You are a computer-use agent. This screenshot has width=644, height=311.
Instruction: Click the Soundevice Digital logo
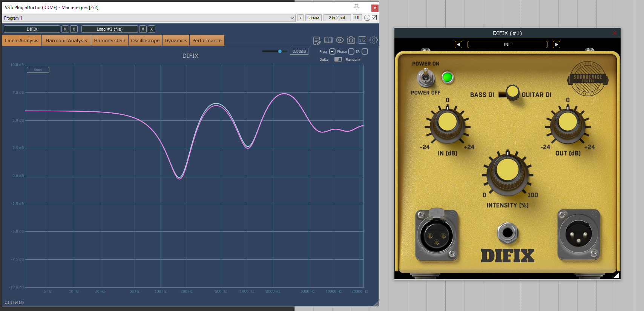[x=588, y=79]
